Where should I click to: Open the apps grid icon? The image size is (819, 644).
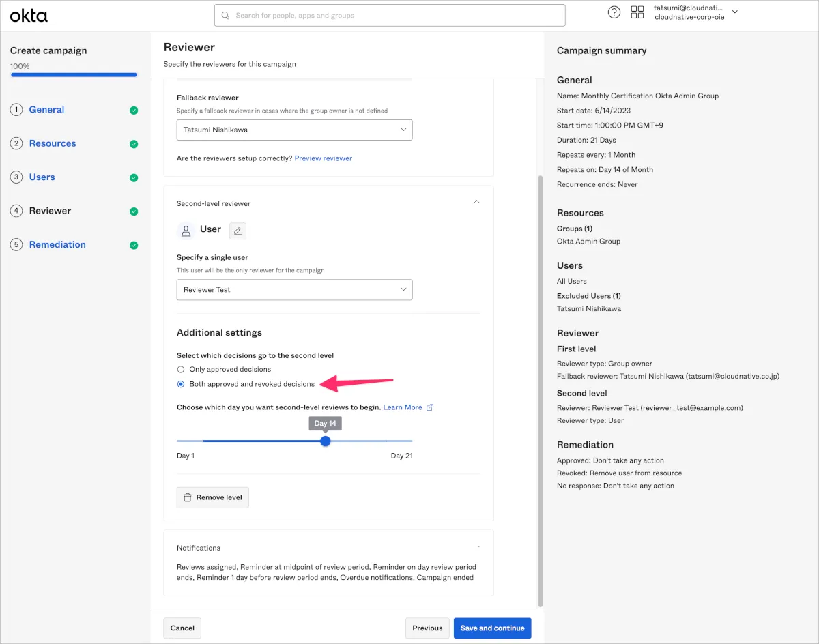coord(637,12)
